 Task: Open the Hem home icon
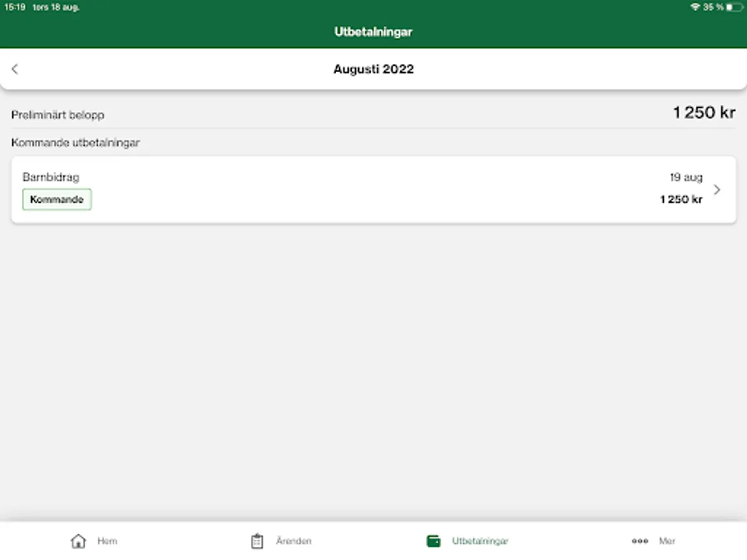[x=78, y=541]
